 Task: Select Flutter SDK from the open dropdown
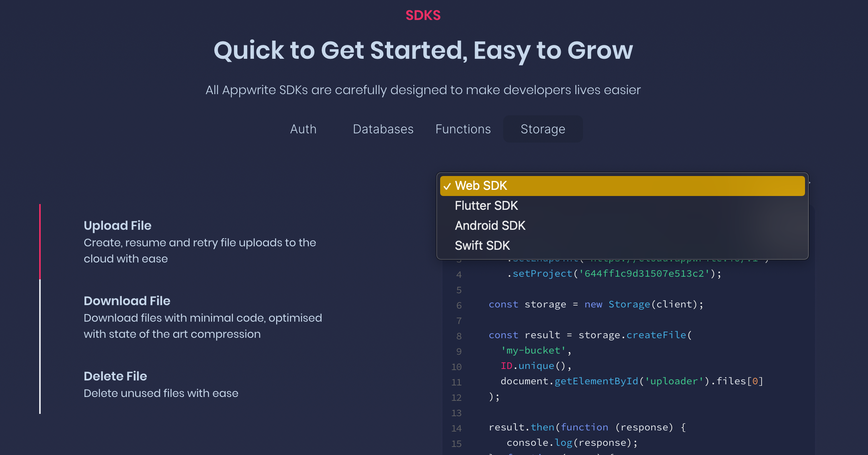point(486,206)
